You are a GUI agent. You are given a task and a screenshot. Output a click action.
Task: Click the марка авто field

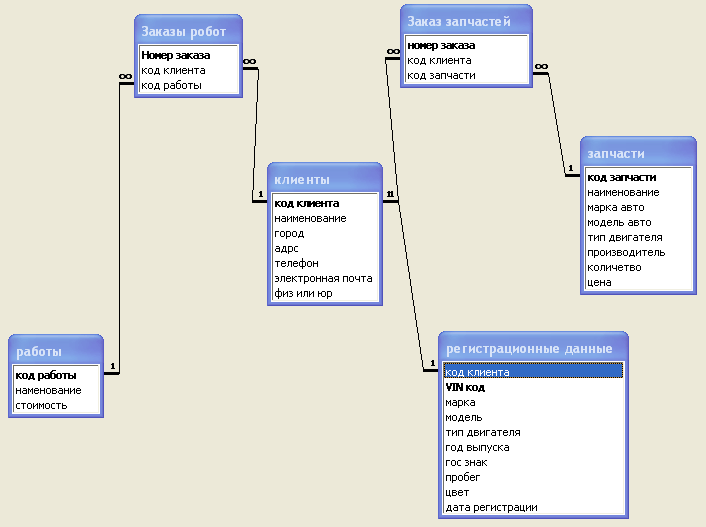(638, 207)
